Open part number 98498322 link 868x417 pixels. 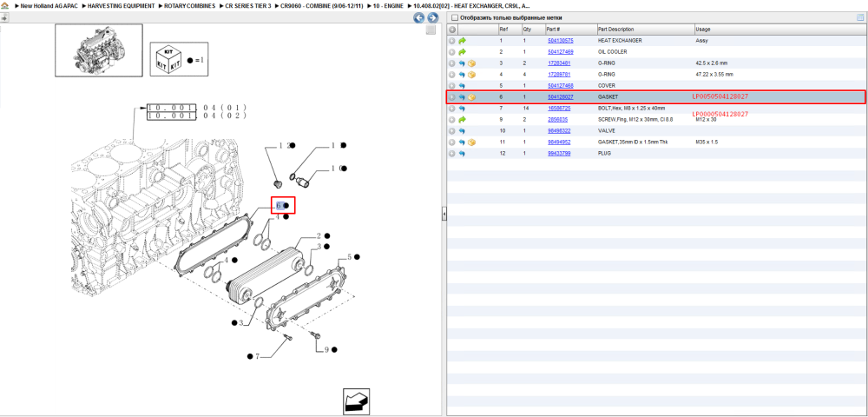click(x=559, y=130)
